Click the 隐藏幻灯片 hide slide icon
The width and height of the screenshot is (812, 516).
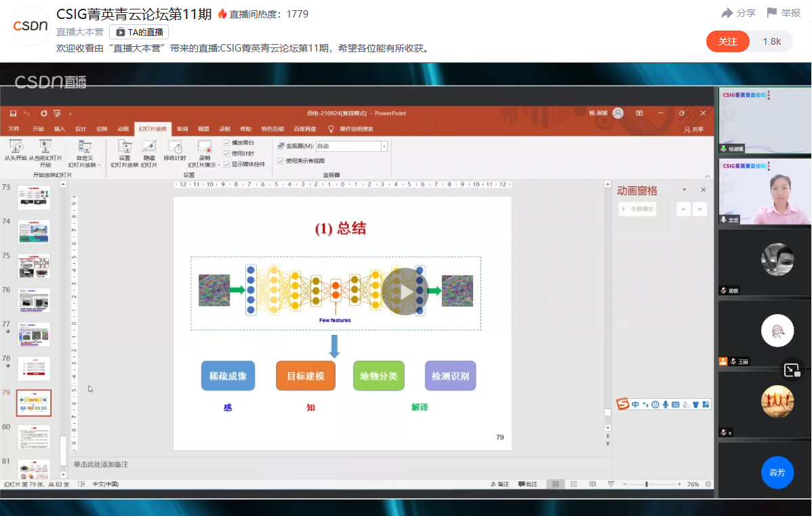[149, 147]
